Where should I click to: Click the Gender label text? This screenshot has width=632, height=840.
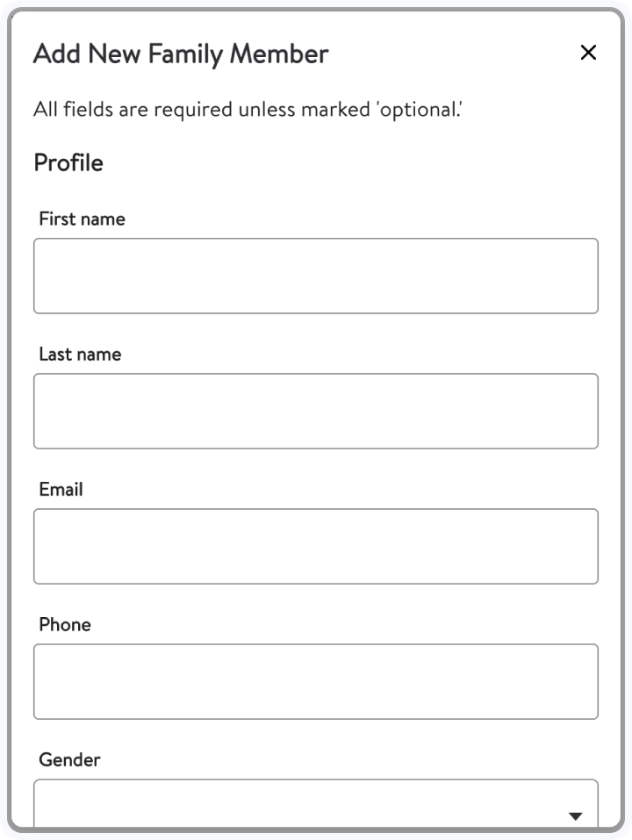tap(69, 760)
